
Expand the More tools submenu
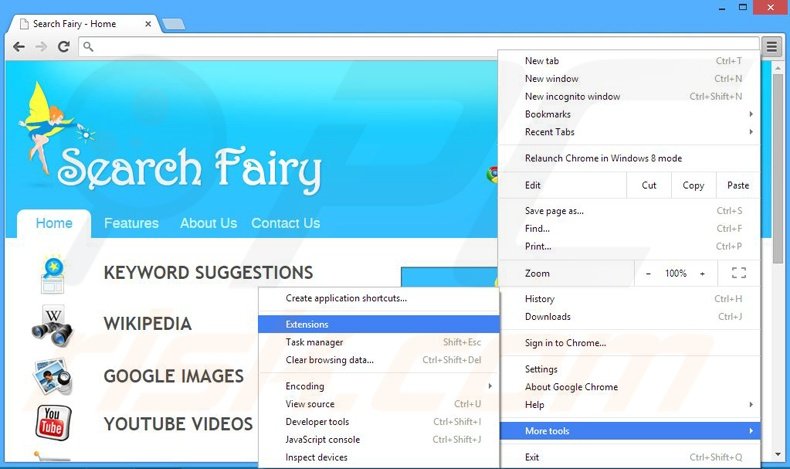(x=629, y=431)
